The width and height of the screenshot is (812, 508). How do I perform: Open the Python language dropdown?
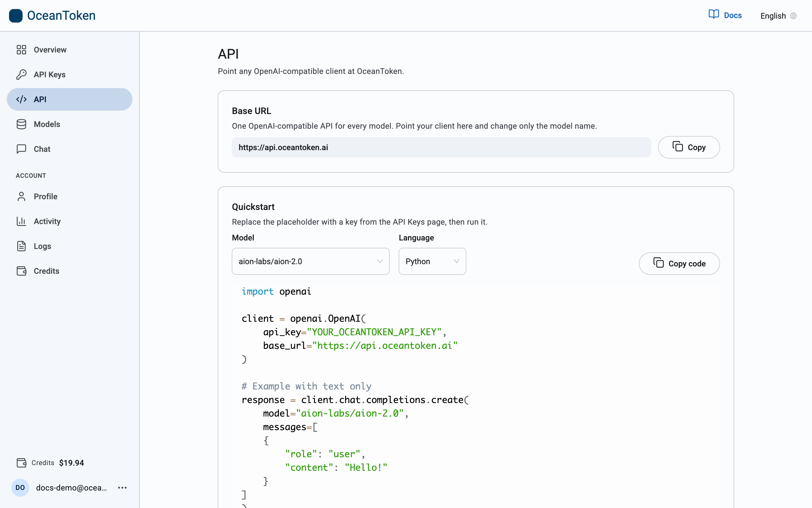click(x=432, y=261)
